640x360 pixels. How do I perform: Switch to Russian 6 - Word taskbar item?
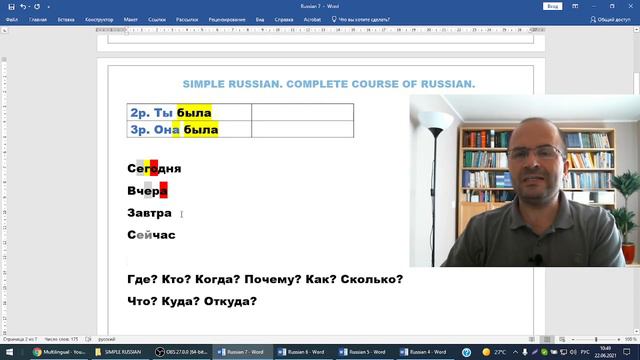[x=302, y=352]
